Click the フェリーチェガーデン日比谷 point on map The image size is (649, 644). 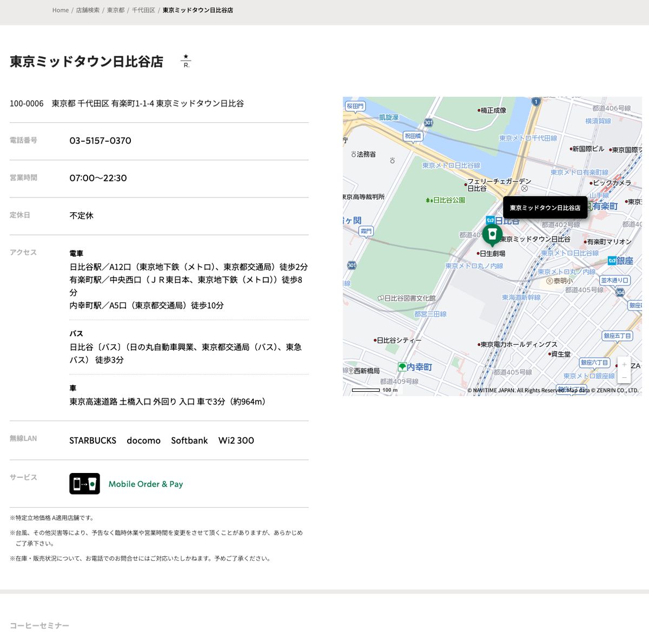(x=499, y=185)
